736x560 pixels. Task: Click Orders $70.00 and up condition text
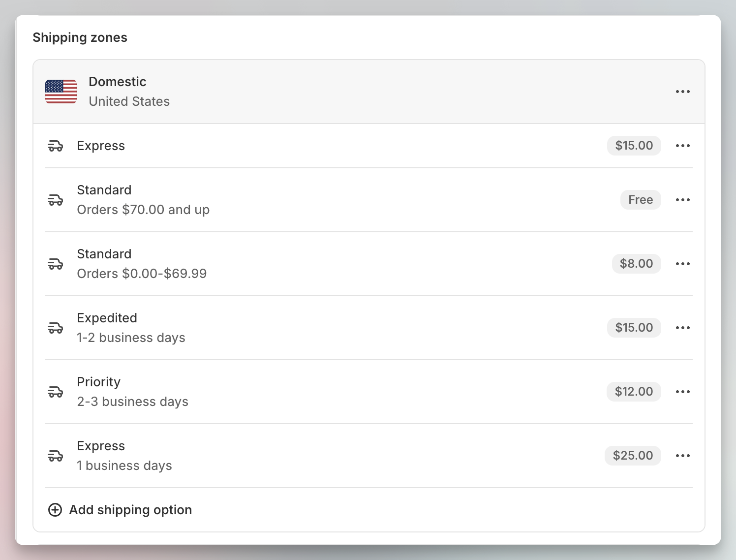(143, 210)
